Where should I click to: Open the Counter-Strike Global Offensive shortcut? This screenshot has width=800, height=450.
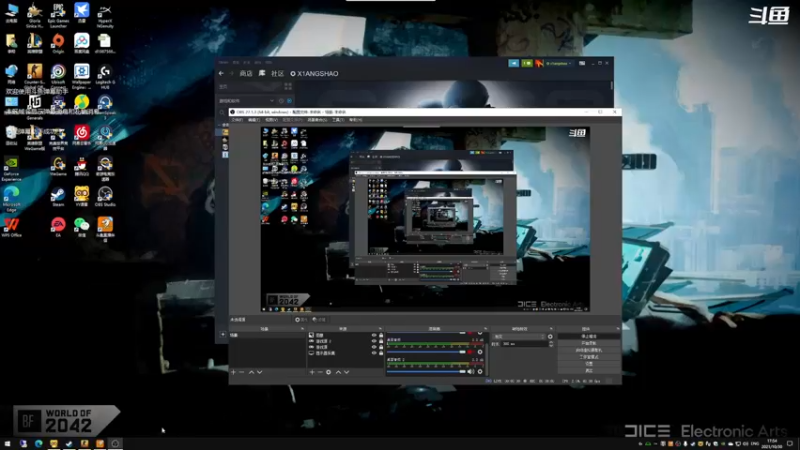click(35, 73)
